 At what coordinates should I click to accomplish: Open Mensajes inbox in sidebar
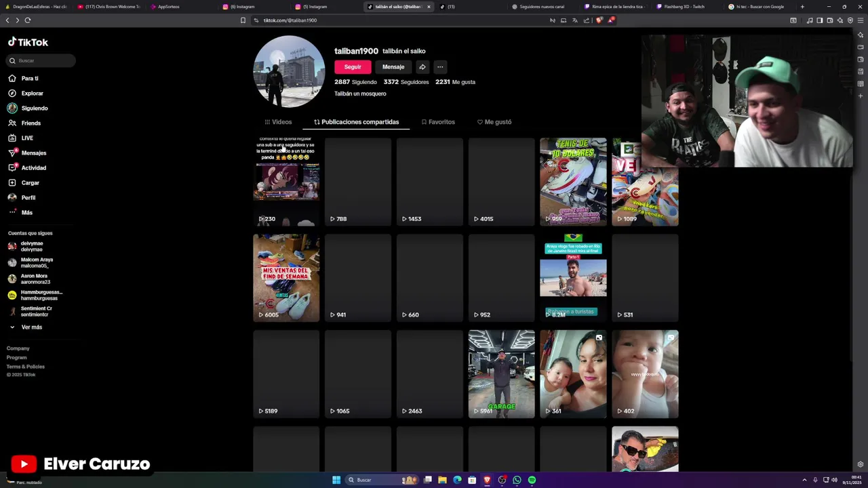click(x=28, y=153)
